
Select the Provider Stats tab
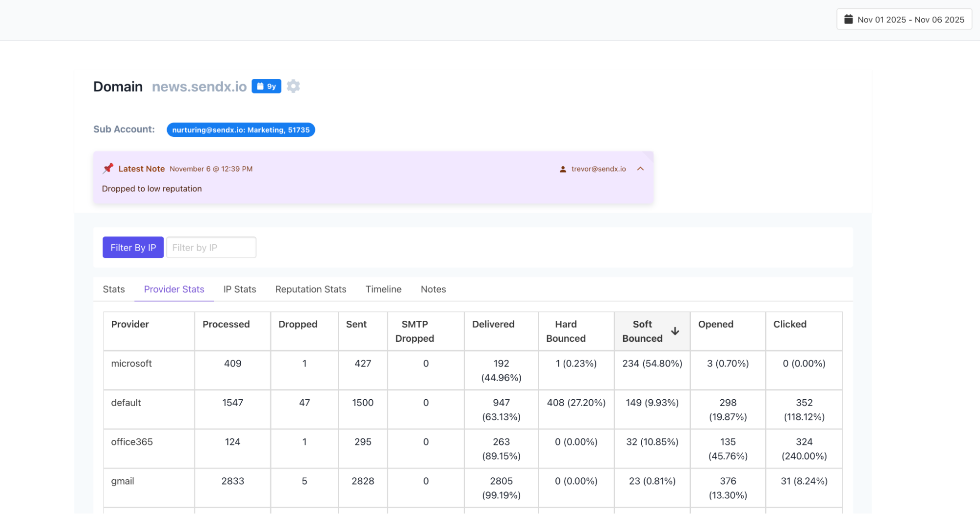174,289
